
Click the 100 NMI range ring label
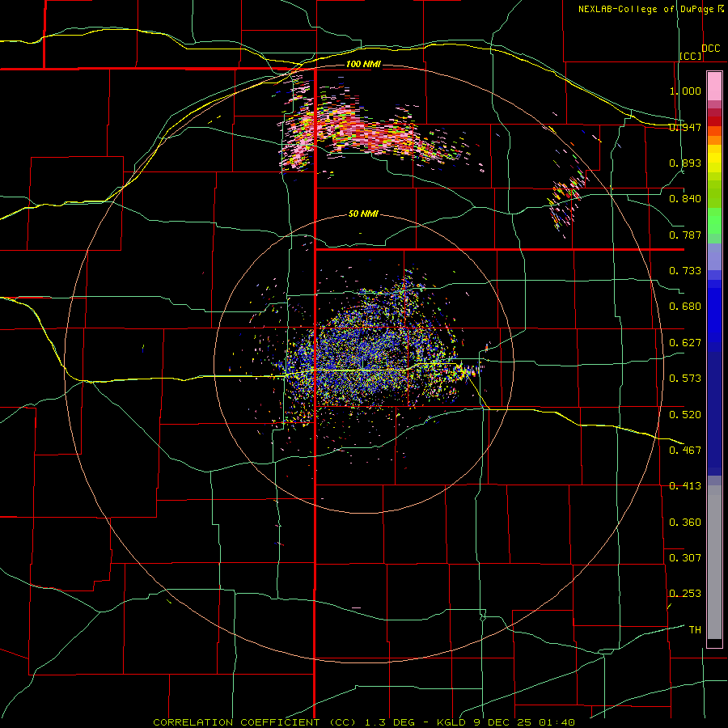tap(363, 64)
